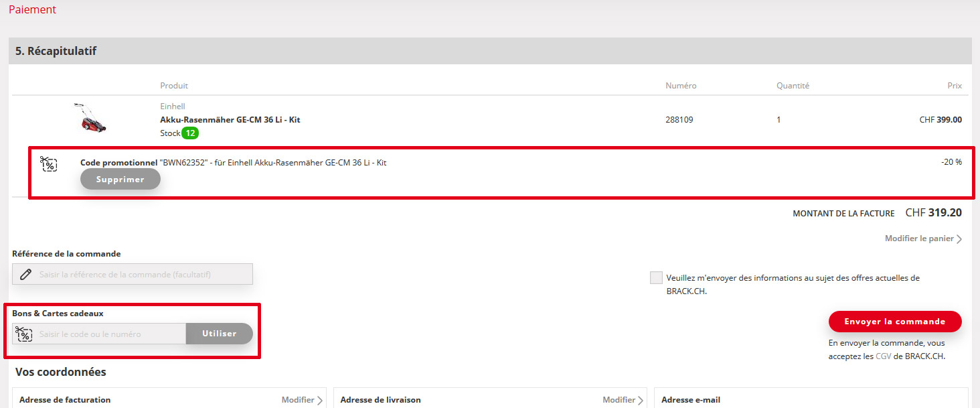Focus the order reference input field

click(x=133, y=274)
